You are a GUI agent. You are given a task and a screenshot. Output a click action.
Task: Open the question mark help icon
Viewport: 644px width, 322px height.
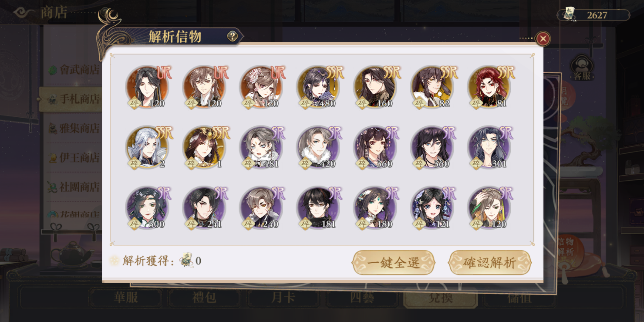(232, 36)
